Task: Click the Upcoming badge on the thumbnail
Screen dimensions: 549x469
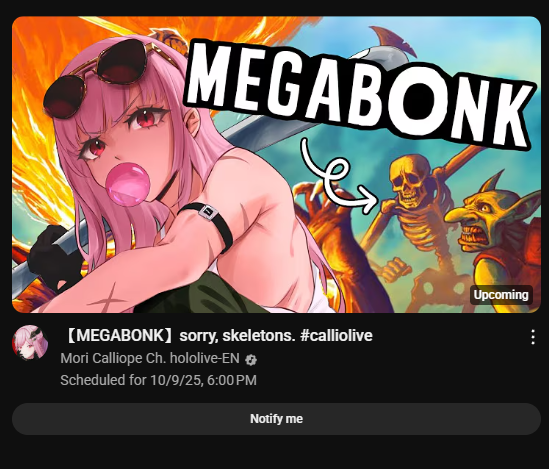Action: [x=501, y=295]
